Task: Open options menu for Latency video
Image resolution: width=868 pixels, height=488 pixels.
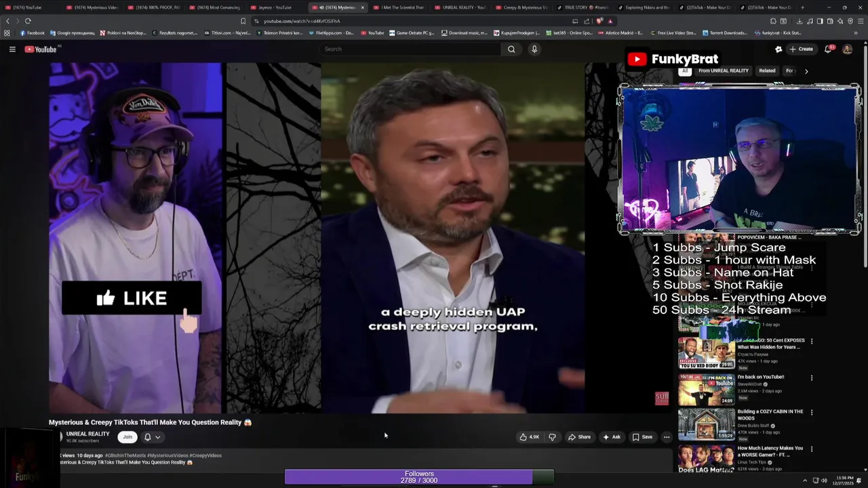Action: tap(812, 449)
